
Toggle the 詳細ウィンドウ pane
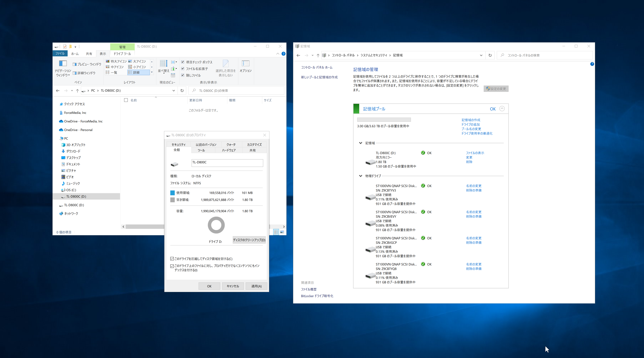click(86, 73)
